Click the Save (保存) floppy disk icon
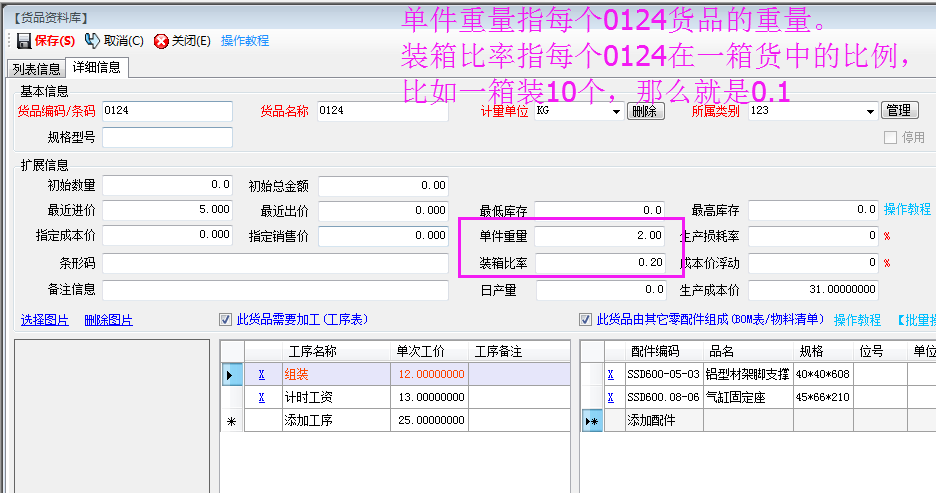936x493 pixels. (24, 41)
